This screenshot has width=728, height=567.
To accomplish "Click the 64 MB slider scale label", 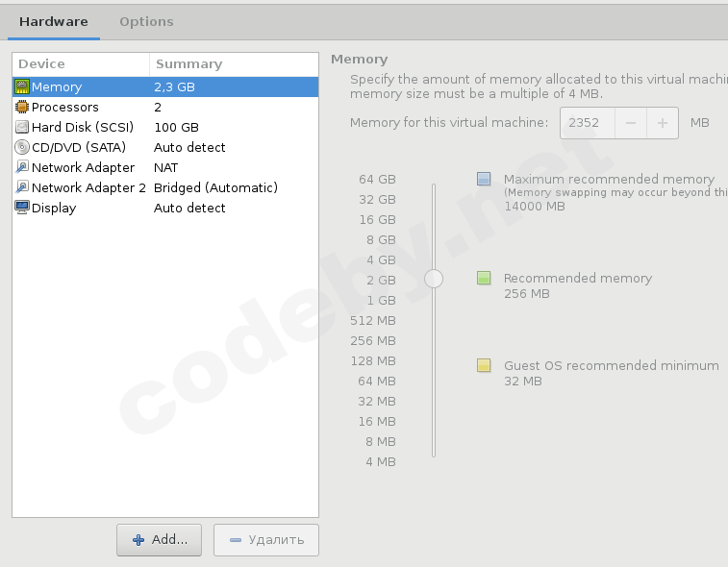I will pos(377,381).
